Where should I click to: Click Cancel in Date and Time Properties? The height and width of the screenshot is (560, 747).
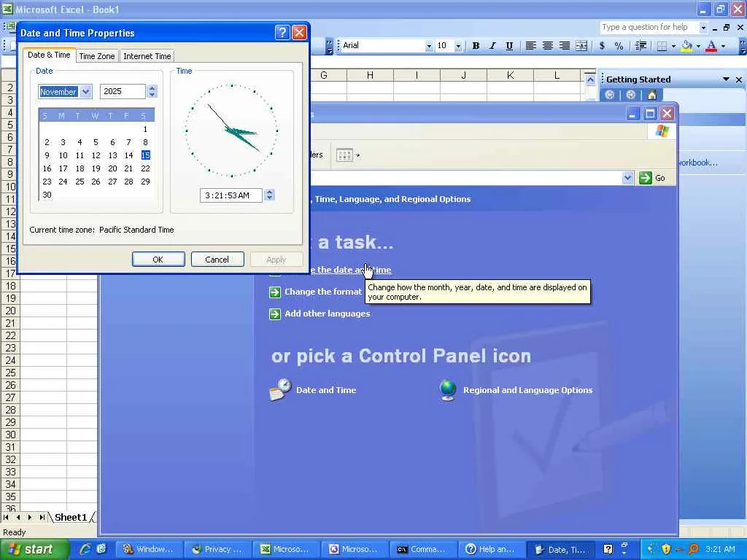pos(217,260)
